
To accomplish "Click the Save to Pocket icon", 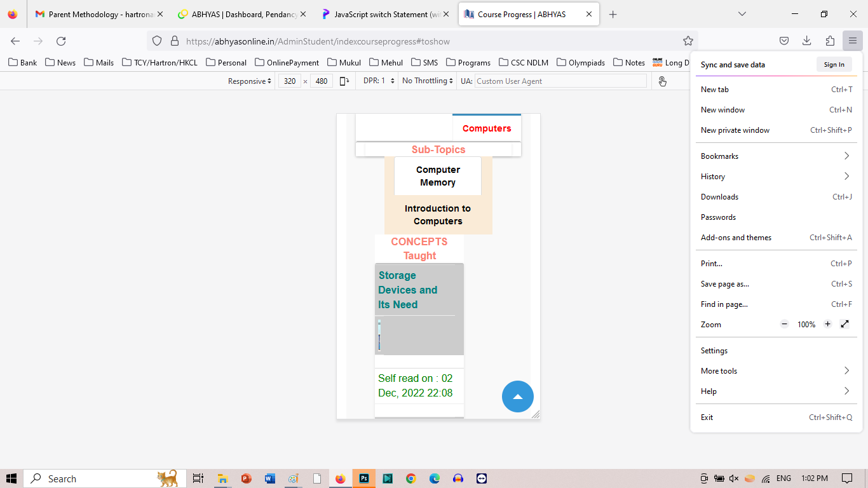I will tap(784, 41).
